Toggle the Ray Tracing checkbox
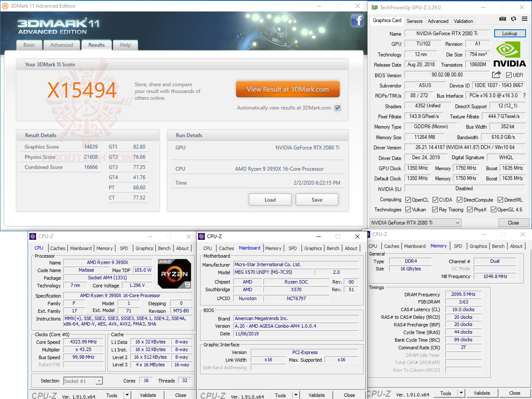Screen dimensions: 532x399 [x=435, y=210]
